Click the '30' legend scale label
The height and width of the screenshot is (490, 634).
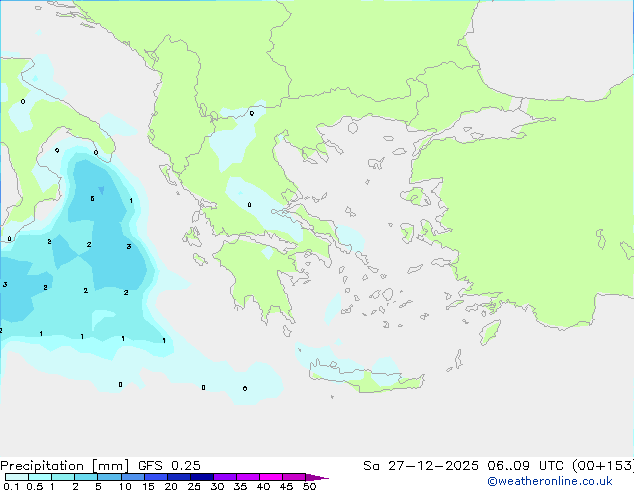[x=217, y=486]
